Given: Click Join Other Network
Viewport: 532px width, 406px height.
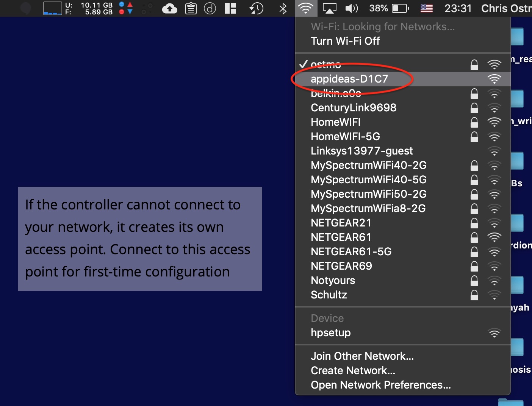Looking at the screenshot, I should click(x=362, y=356).
